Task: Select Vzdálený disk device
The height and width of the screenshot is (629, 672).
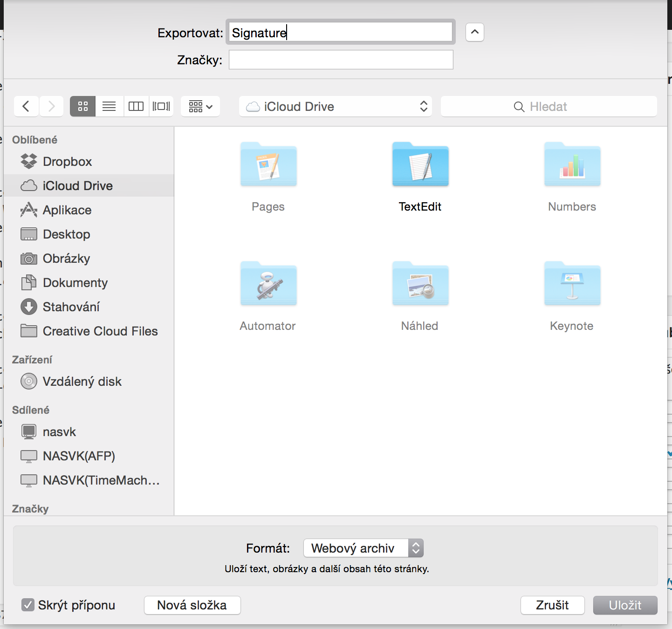Action: pyautogui.click(x=89, y=381)
